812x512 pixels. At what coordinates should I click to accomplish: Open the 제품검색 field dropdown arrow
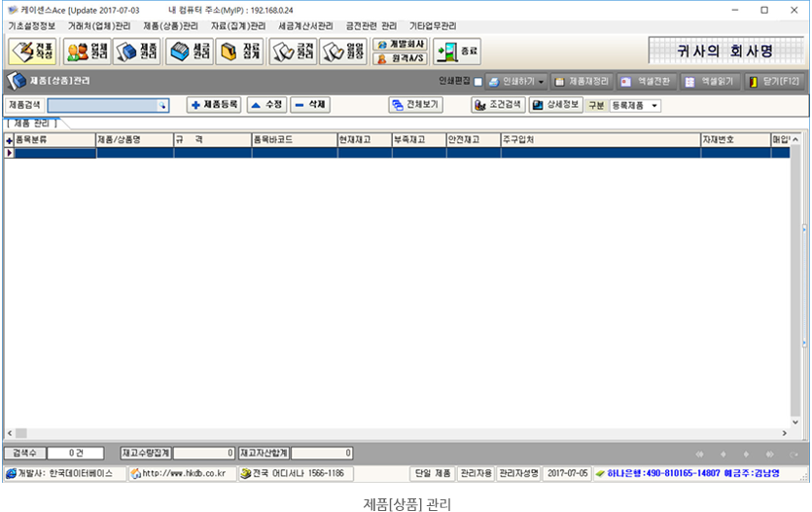(x=163, y=105)
